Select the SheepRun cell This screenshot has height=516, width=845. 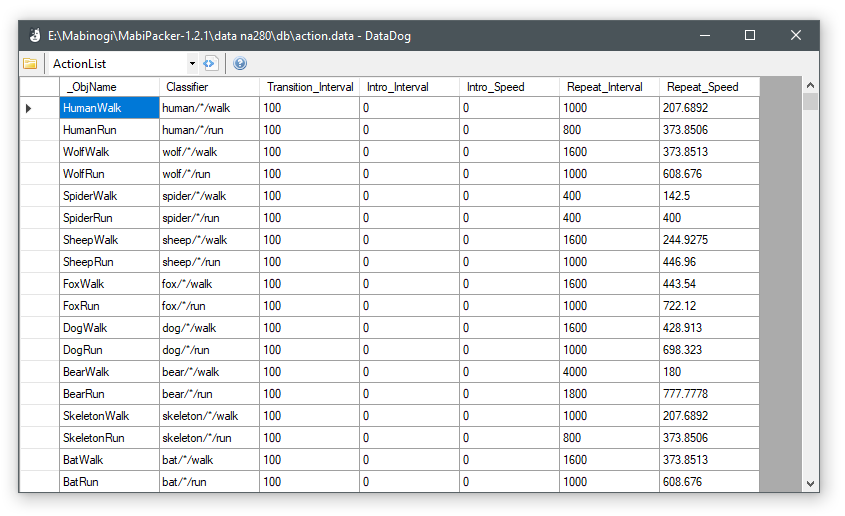click(109, 262)
